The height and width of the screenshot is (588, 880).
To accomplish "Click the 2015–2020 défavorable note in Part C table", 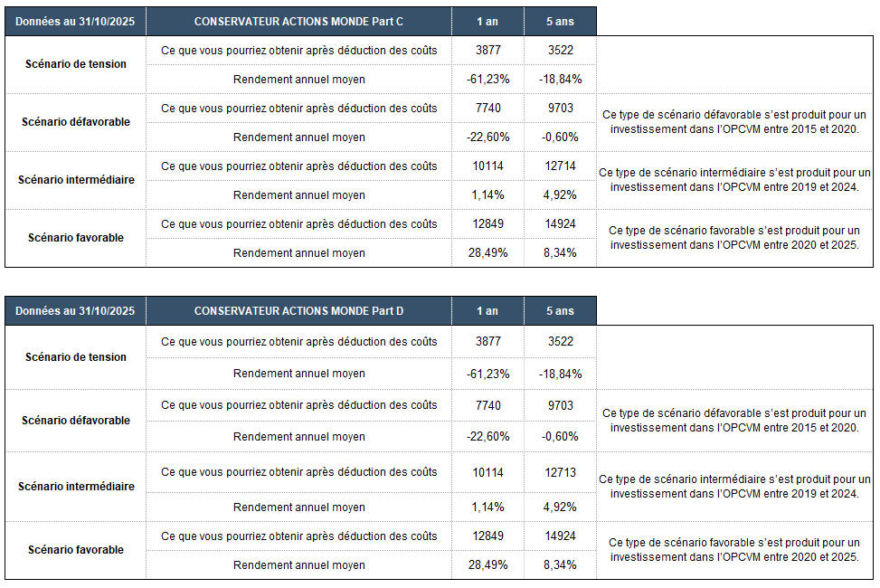I will pos(733,122).
